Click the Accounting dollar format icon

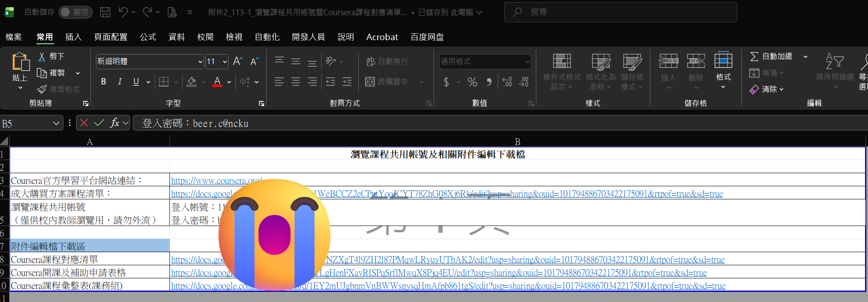pos(446,82)
